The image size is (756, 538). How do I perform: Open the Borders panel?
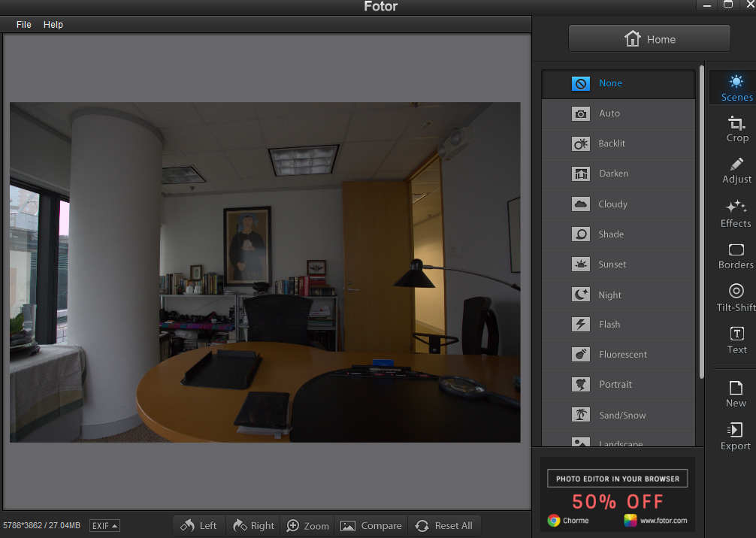[736, 256]
